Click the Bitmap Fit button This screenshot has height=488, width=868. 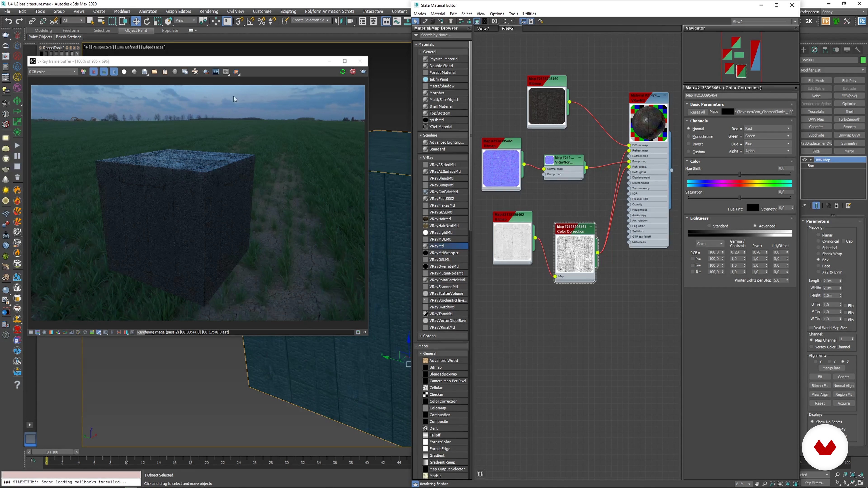coord(819,386)
